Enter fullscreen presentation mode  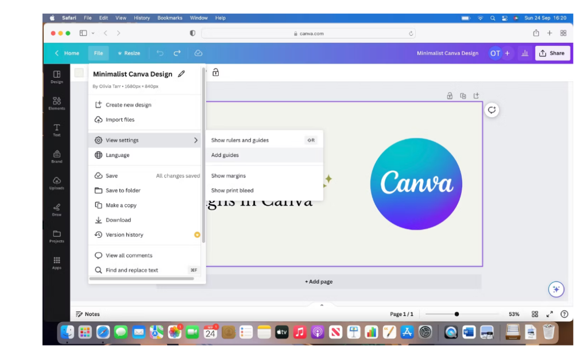pyautogui.click(x=550, y=314)
